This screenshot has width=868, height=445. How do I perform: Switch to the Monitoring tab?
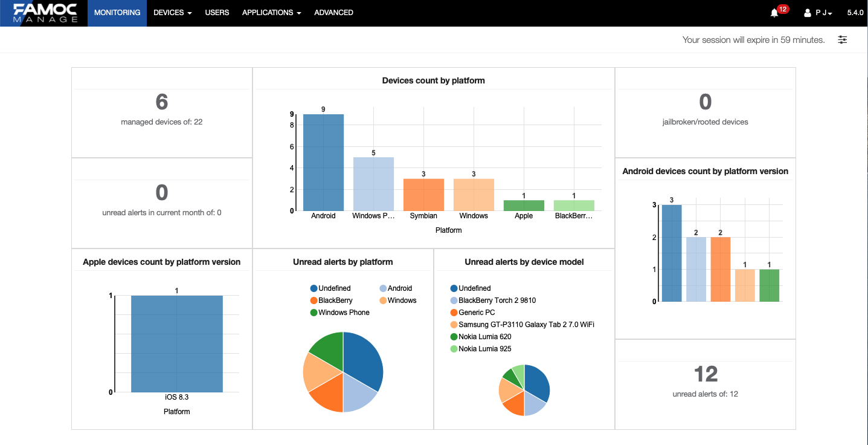pyautogui.click(x=117, y=13)
